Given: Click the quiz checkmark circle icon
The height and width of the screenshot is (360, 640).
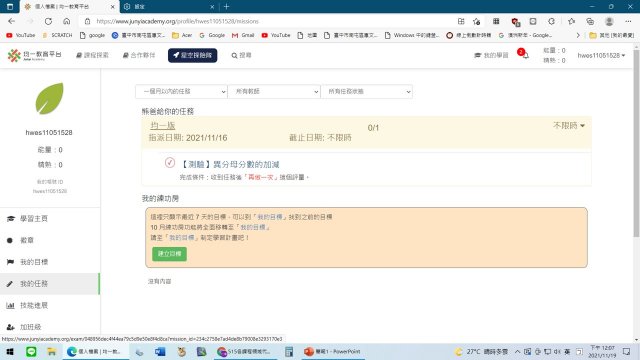Looking at the screenshot, I should coord(170,162).
